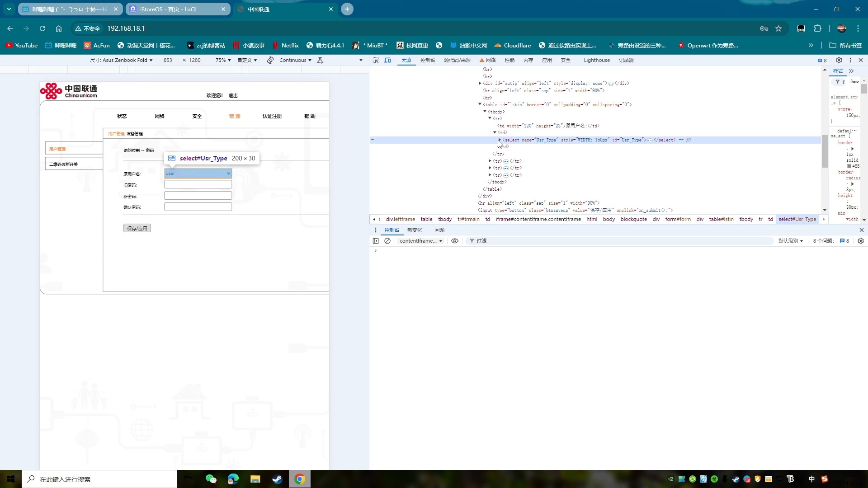This screenshot has width=868, height=488.
Task: Click the 控制台 (Console) panel icon
Action: [x=428, y=60]
